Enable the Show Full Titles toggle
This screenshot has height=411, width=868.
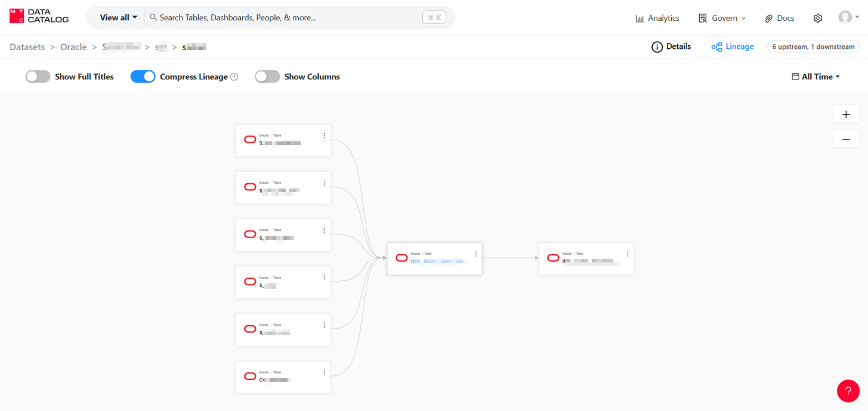click(38, 76)
